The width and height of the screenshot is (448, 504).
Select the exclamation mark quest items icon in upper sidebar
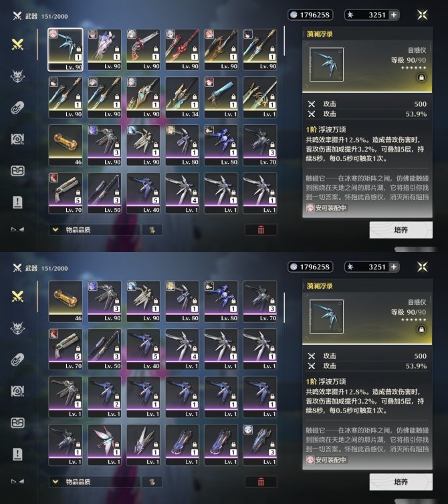pyautogui.click(x=17, y=202)
